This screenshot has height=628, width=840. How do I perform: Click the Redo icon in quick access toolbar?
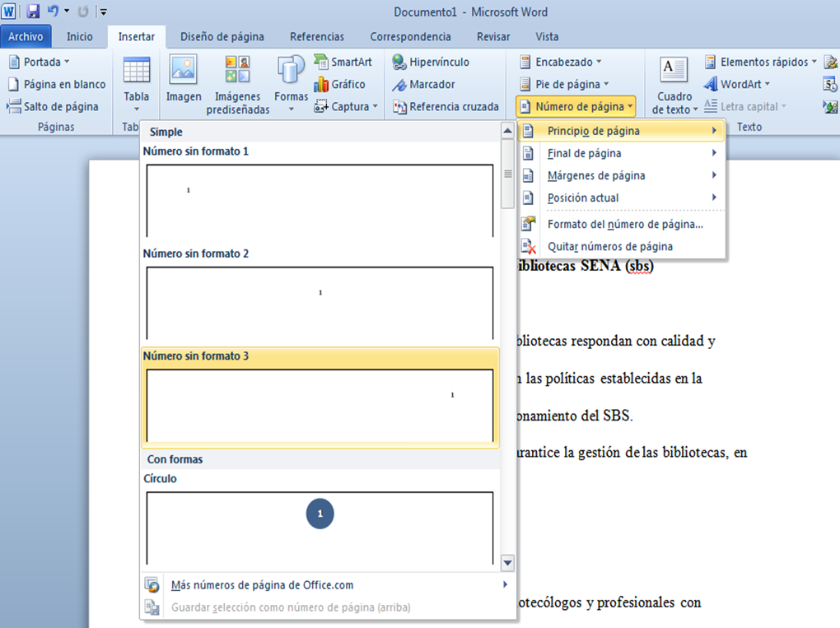[83, 12]
